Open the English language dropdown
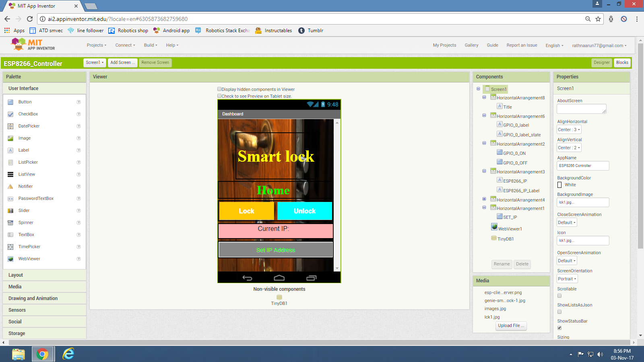This screenshot has height=362, width=644. (x=554, y=45)
